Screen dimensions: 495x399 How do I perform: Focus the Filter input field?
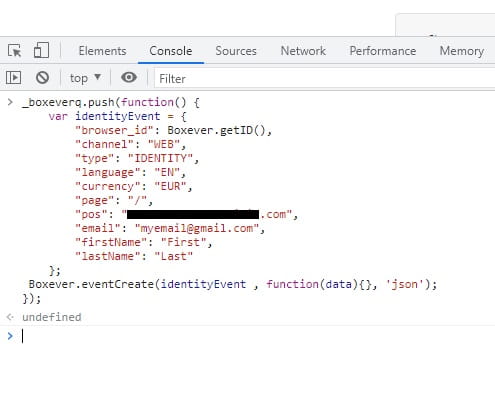pyautogui.click(x=325, y=79)
